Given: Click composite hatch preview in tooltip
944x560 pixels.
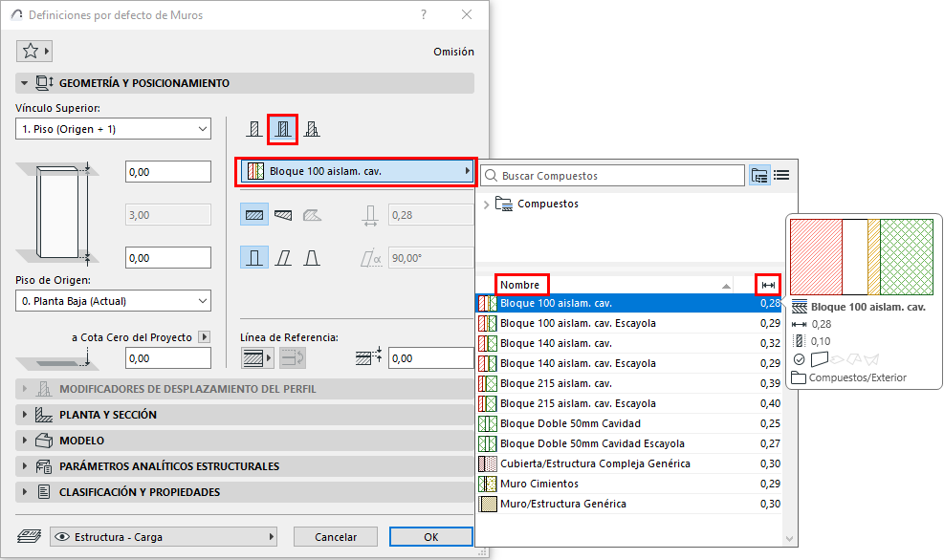Looking at the screenshot, I should (x=862, y=257).
